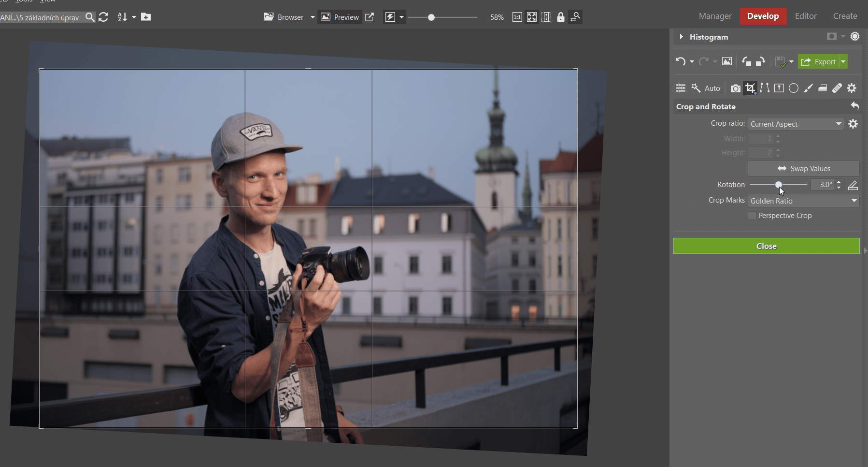
Task: Open the Browser dropdown arrow
Action: [313, 17]
